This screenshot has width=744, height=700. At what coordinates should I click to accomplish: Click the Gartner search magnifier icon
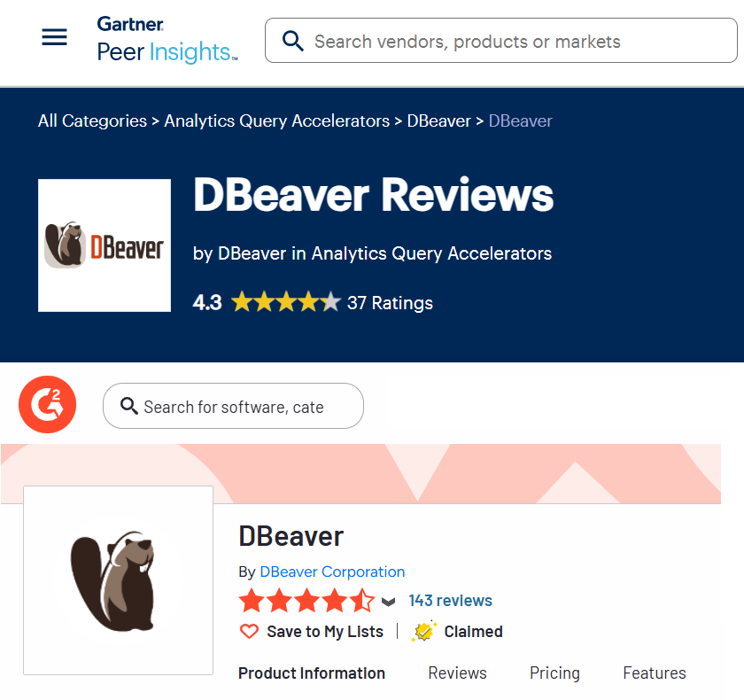coord(293,41)
